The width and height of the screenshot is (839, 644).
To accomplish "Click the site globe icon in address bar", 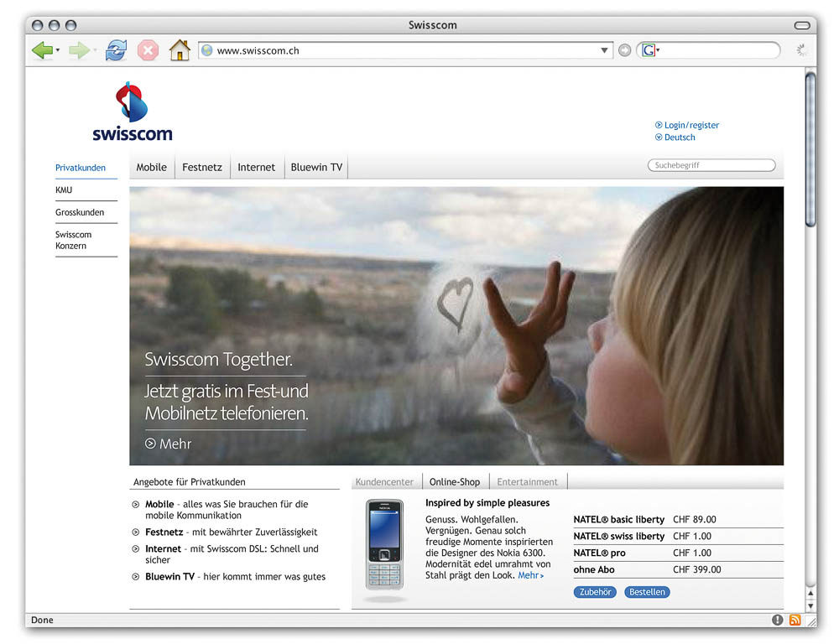I will 207,50.
